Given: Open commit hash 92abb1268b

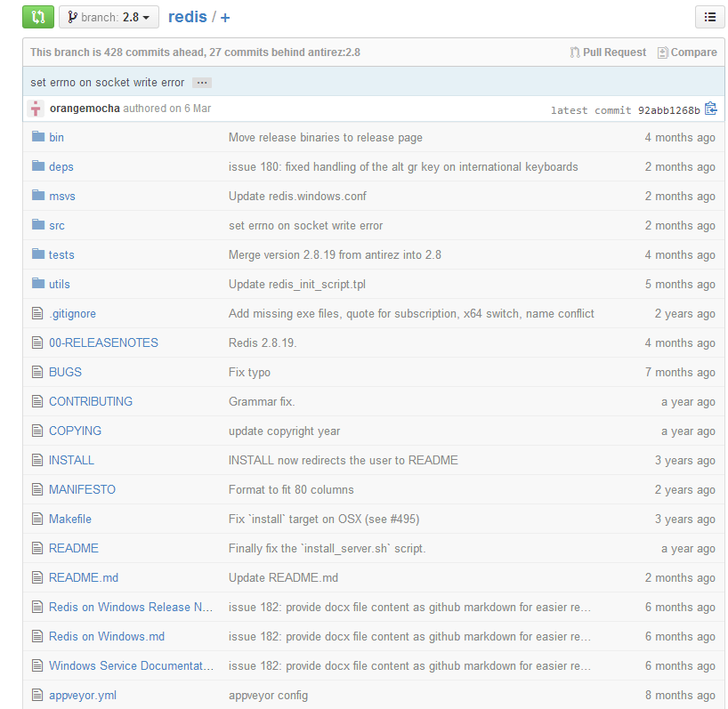Looking at the screenshot, I should 668,110.
